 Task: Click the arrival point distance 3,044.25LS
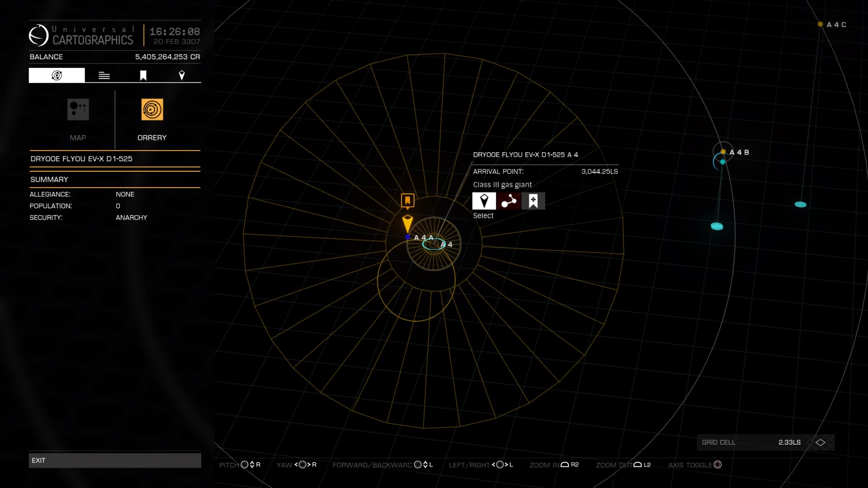[x=599, y=172]
